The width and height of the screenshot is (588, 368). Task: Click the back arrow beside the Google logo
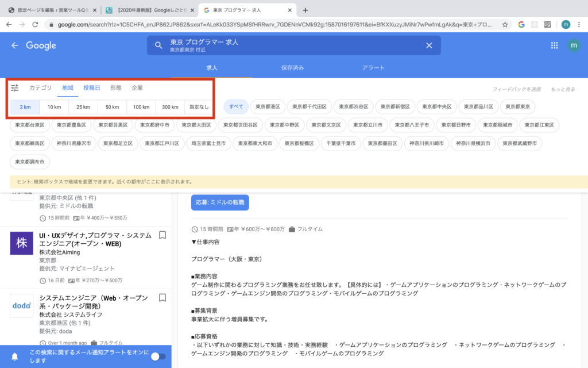tap(14, 45)
